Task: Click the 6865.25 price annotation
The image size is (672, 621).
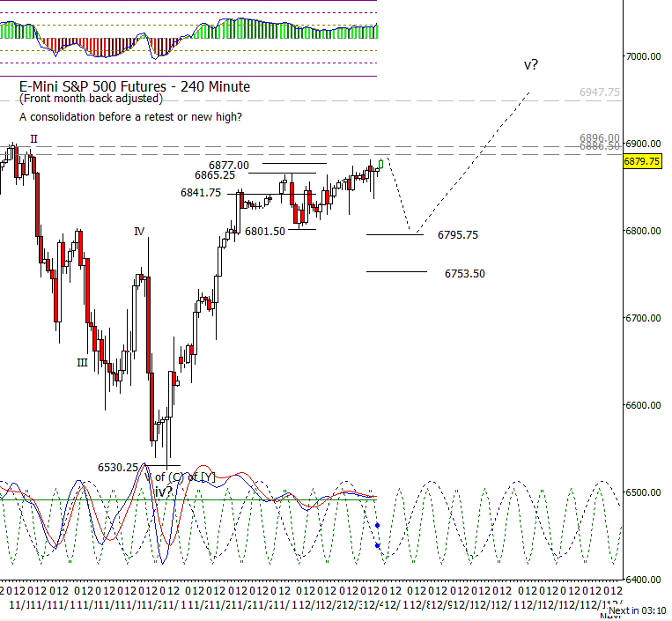Action: click(215, 175)
